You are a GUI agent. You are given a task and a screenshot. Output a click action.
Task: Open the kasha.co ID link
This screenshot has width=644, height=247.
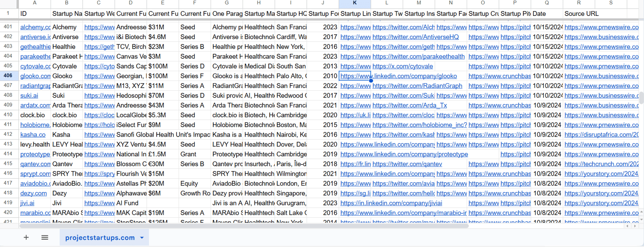[x=33, y=134]
